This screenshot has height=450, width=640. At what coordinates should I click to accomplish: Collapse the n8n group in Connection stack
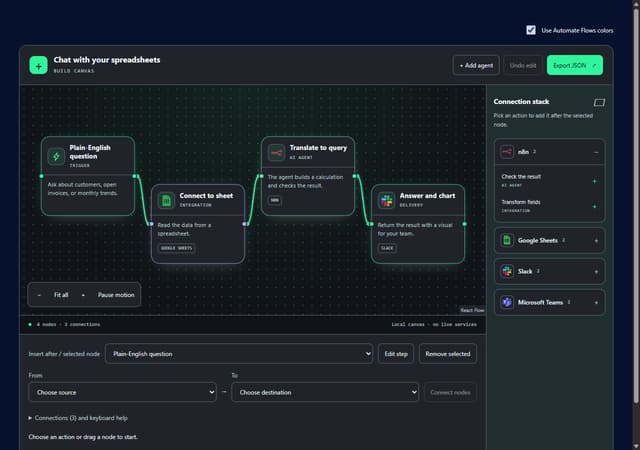coord(596,152)
